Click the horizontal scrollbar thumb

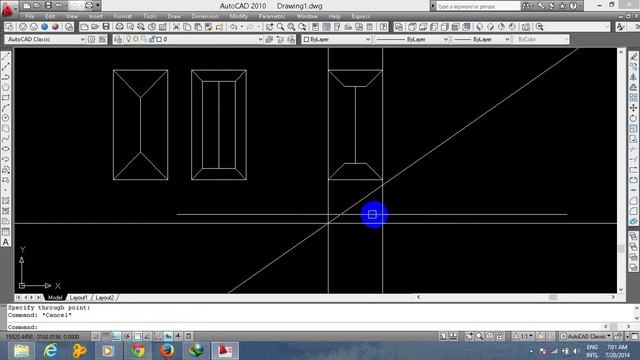[553, 297]
